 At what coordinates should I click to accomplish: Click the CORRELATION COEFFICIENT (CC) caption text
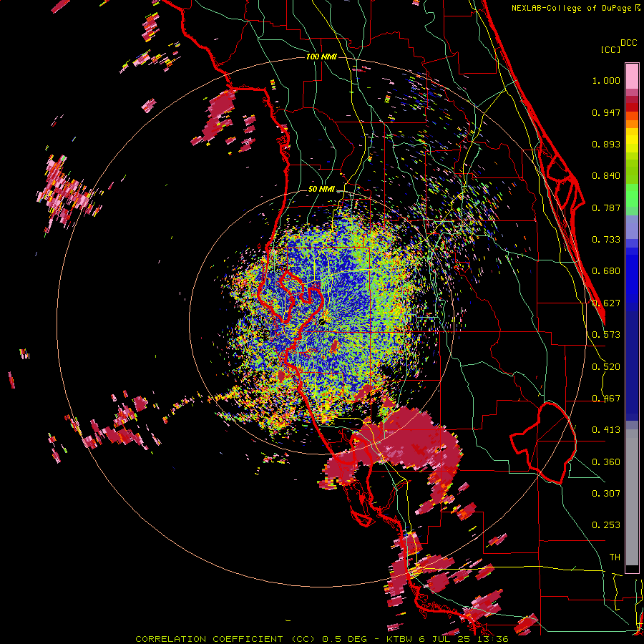[x=225, y=639]
